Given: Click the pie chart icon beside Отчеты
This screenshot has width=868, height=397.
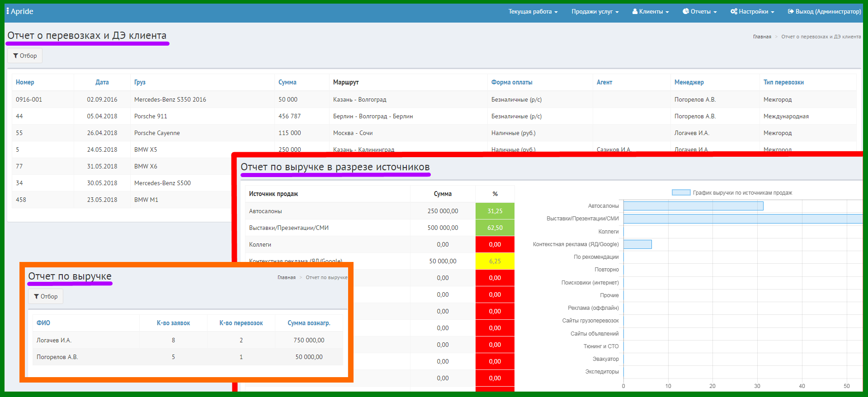Looking at the screenshot, I should click(x=686, y=11).
